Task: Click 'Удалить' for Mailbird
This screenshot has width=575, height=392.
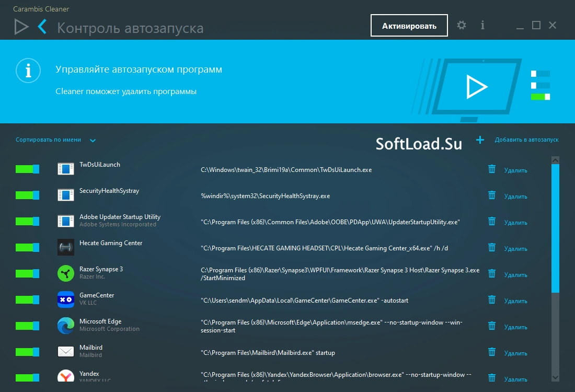Action: (x=515, y=353)
